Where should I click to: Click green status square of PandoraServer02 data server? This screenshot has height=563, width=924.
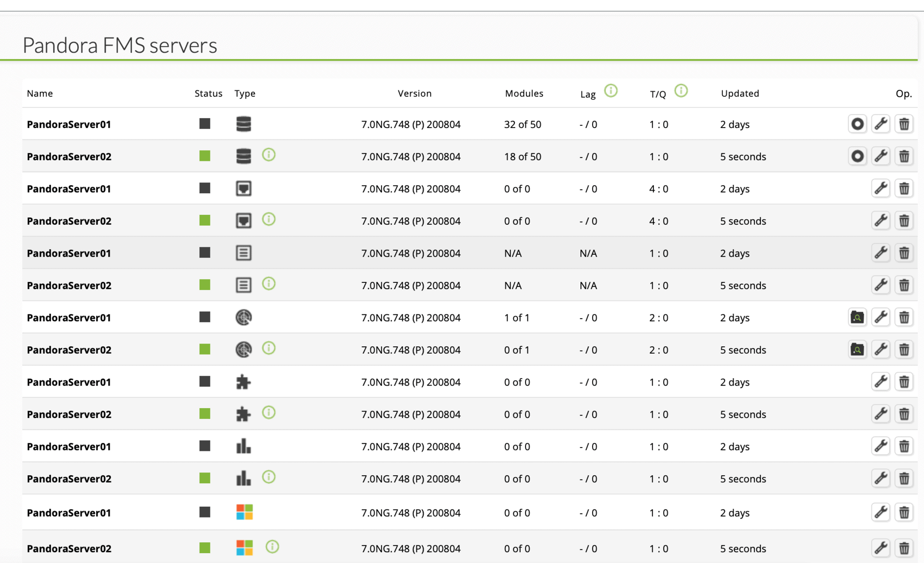205,156
